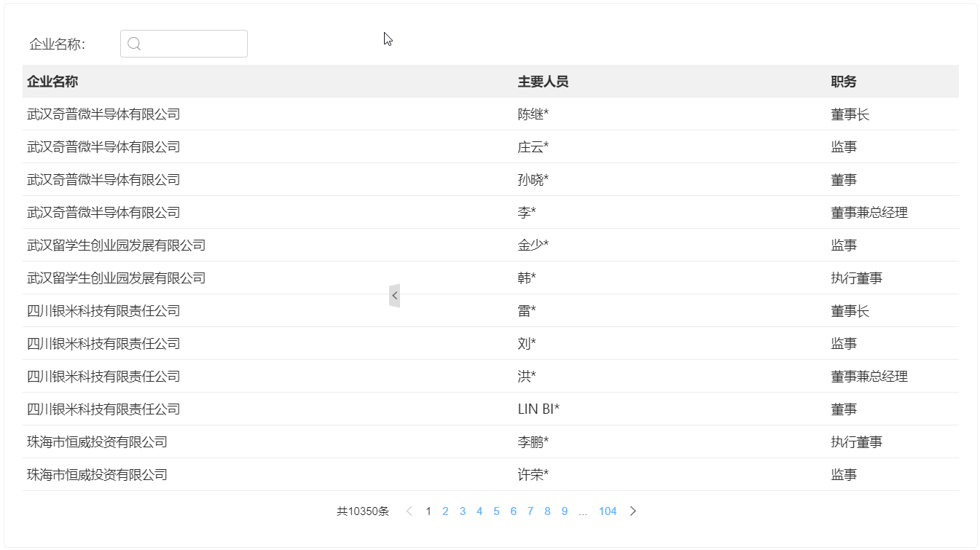Viewport: 980px width, 550px height.
Task: Go to page 5 in pagination
Action: 496,511
